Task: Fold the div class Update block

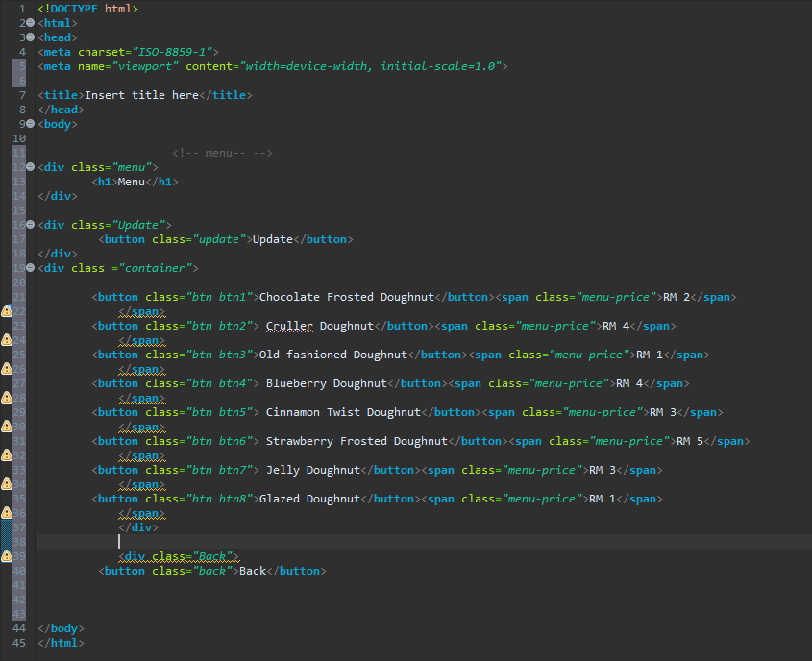Action: [x=31, y=225]
